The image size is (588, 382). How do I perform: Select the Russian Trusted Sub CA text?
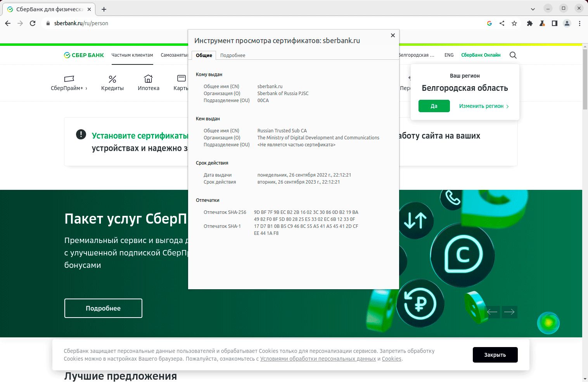point(282,131)
